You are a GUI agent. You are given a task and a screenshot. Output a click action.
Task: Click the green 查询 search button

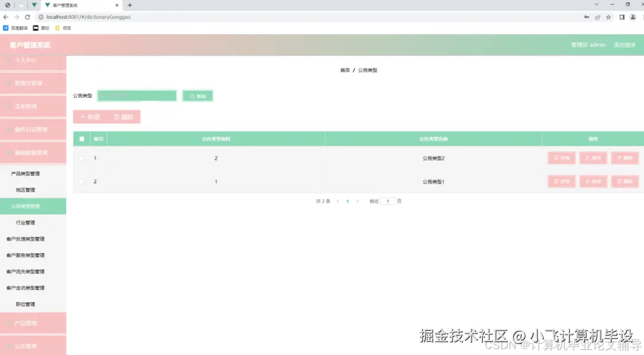click(x=197, y=96)
